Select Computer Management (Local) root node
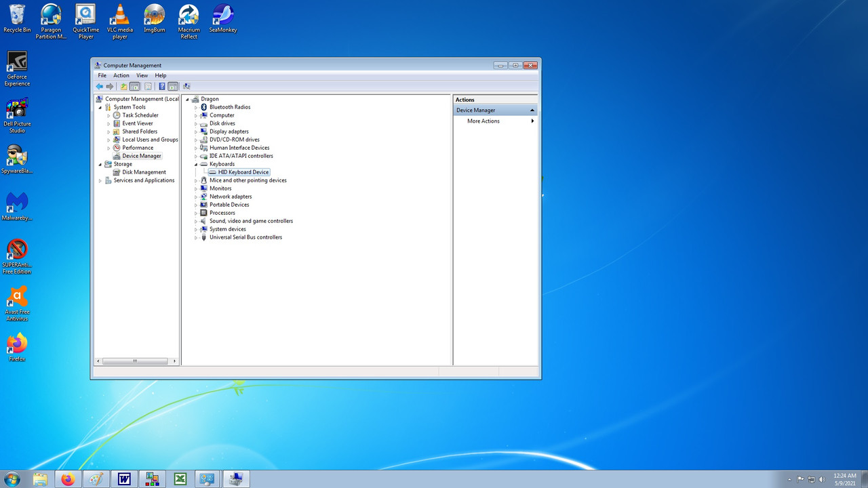The width and height of the screenshot is (868, 488). coord(142,99)
